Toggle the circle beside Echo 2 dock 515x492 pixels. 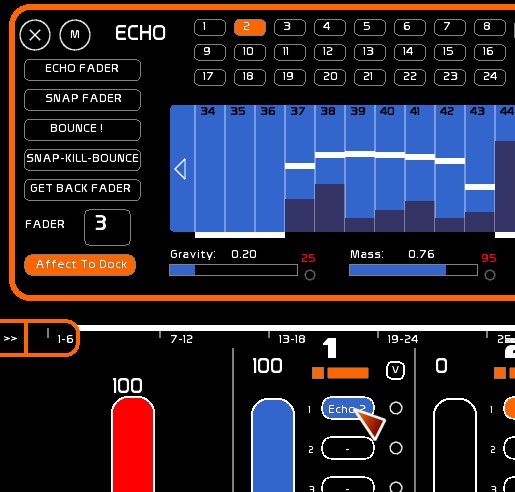tap(396, 408)
